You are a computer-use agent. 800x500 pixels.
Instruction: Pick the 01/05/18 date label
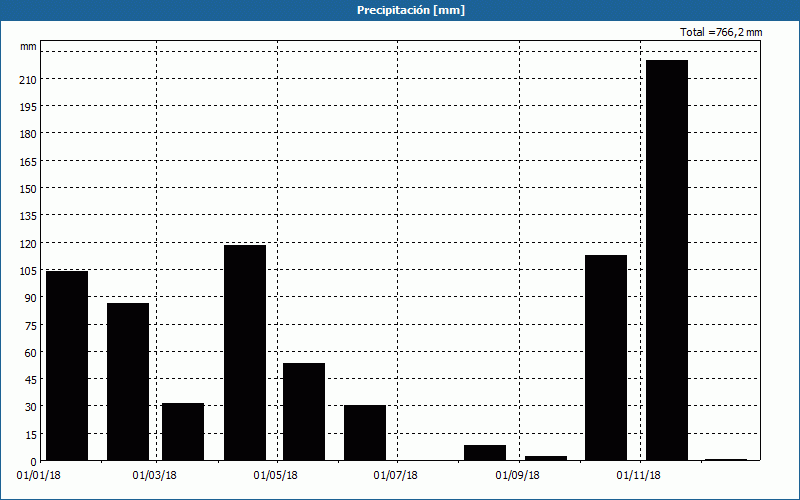(276, 476)
